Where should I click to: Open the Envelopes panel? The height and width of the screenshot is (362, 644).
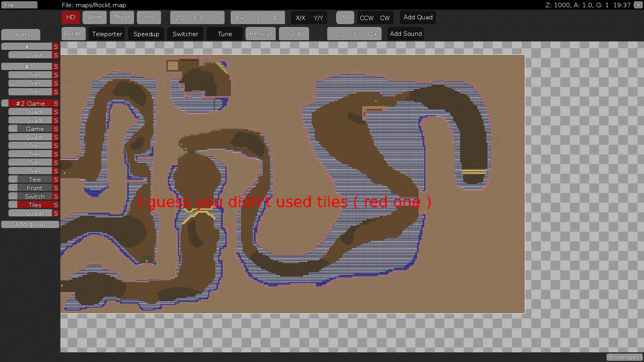[x=624, y=357]
